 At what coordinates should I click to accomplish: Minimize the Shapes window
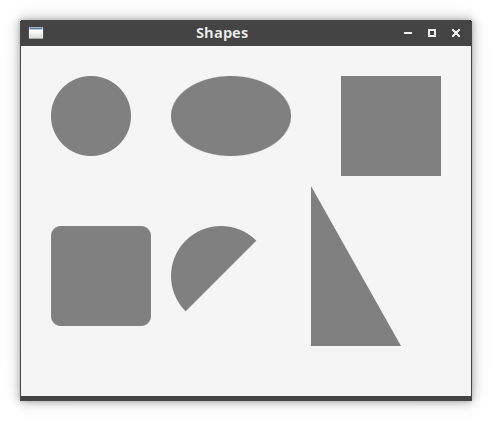408,33
